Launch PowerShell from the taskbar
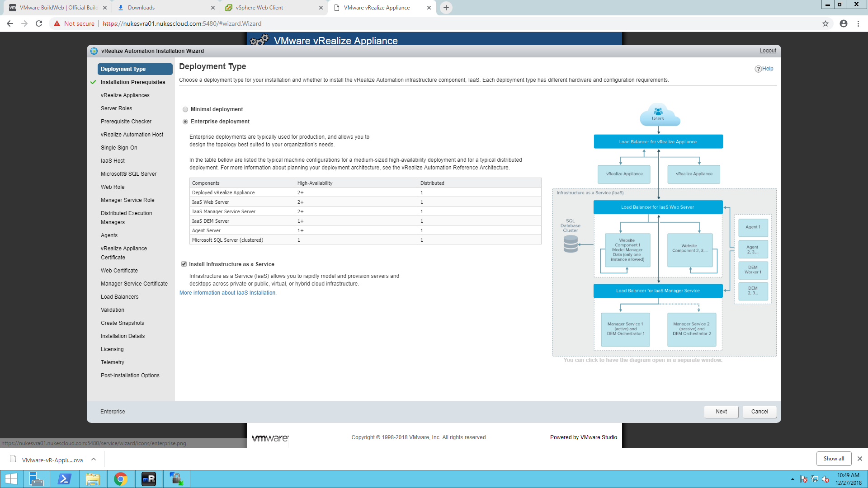This screenshot has height=488, width=868. point(64,479)
